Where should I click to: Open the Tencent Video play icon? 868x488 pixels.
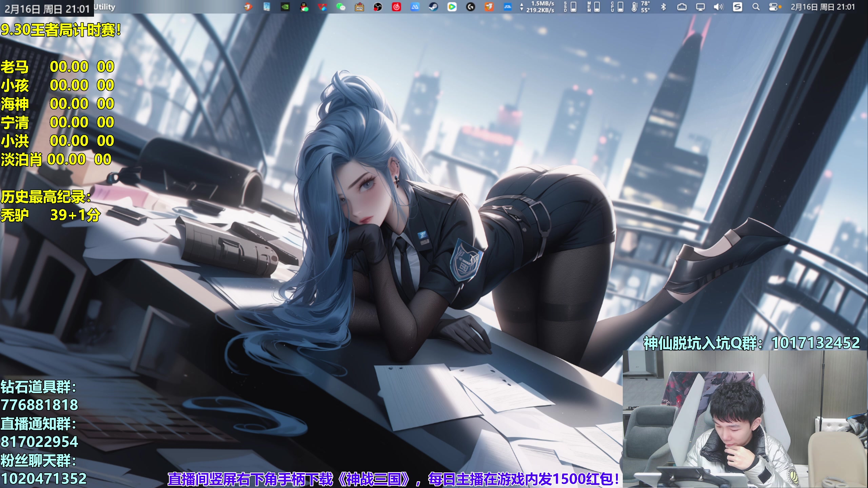click(452, 7)
